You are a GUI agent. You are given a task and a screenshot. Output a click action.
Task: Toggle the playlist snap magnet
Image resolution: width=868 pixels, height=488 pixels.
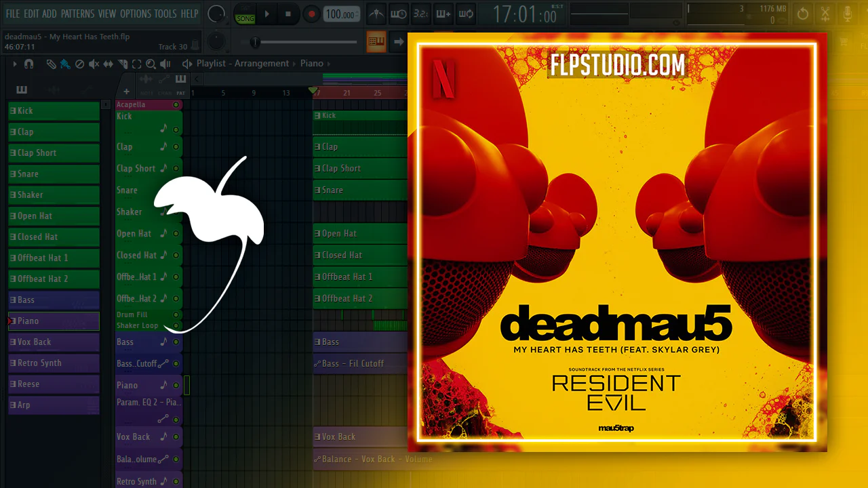[x=28, y=64]
